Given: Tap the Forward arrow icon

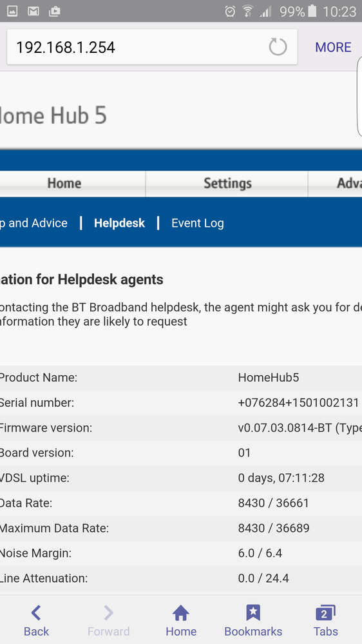Looking at the screenshot, I should (108, 613).
